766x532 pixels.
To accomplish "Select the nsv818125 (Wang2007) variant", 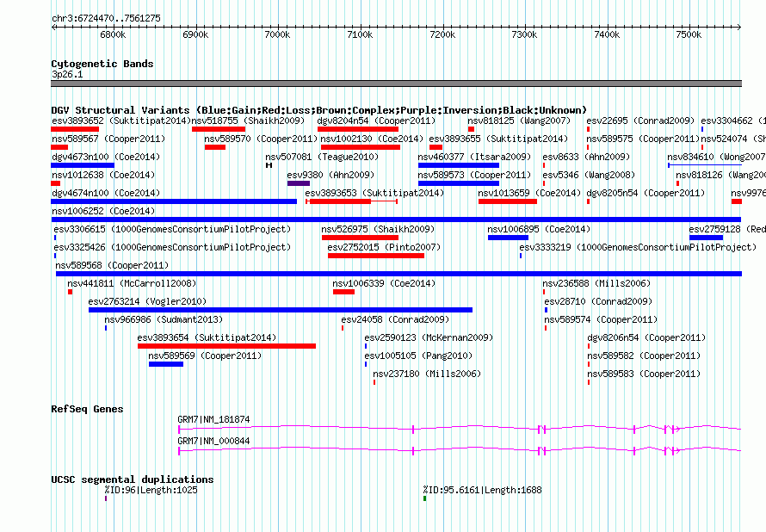I will pyautogui.click(x=519, y=121).
